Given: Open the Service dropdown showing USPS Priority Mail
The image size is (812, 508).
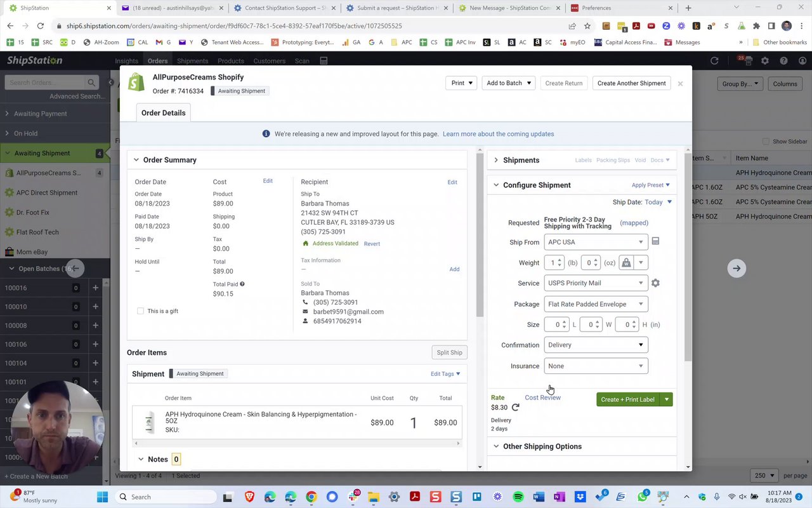Looking at the screenshot, I should [596, 283].
